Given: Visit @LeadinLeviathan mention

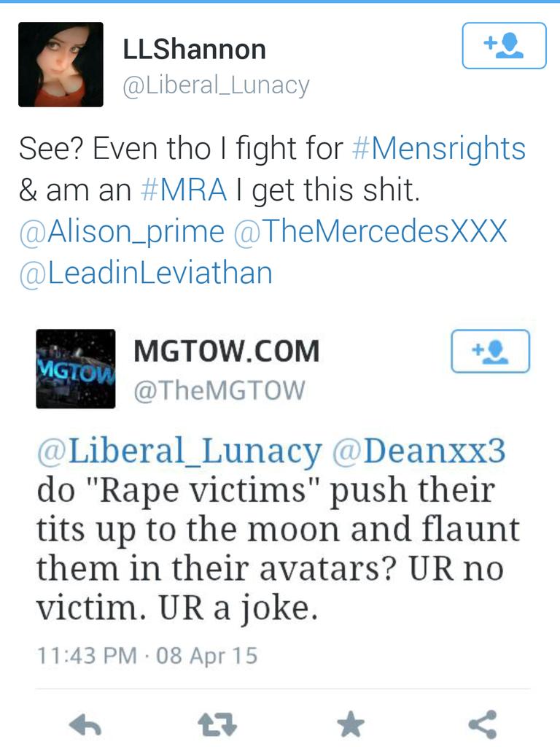Looking at the screenshot, I should (146, 273).
